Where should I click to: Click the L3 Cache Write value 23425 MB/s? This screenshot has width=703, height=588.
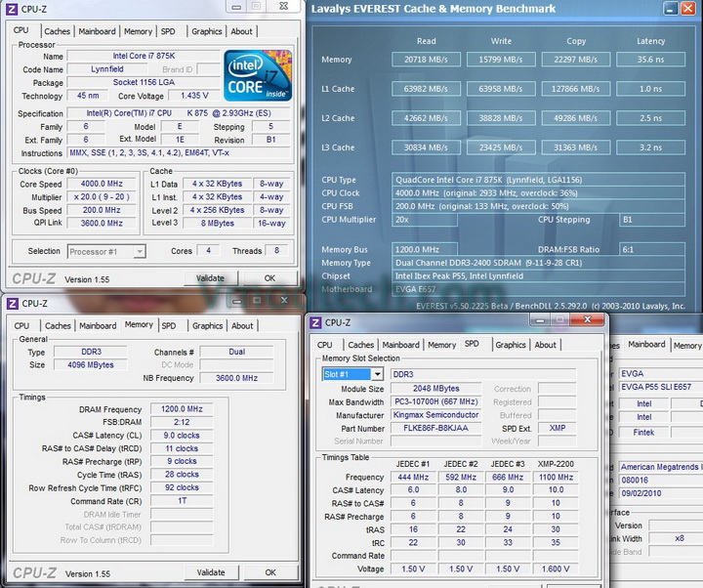501,147
